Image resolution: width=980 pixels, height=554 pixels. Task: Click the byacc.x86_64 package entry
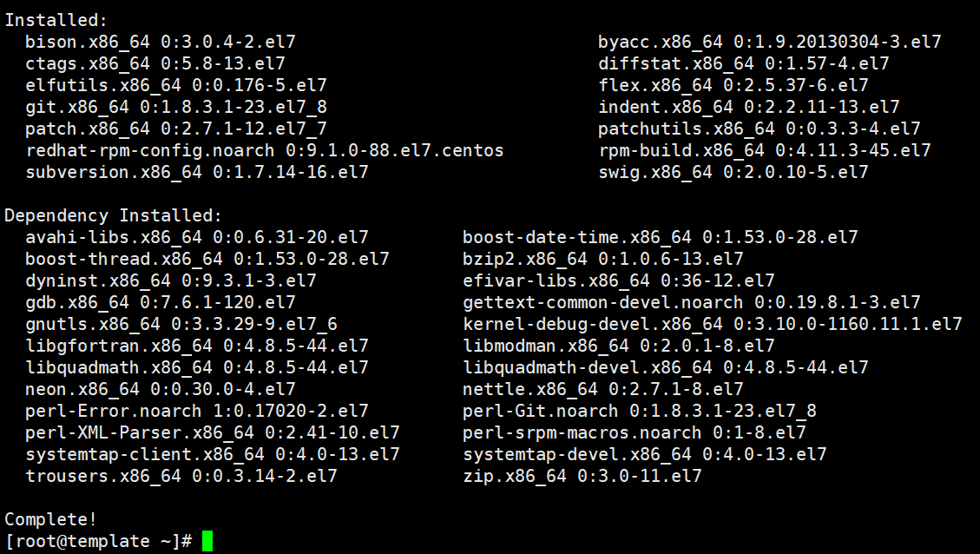(769, 42)
